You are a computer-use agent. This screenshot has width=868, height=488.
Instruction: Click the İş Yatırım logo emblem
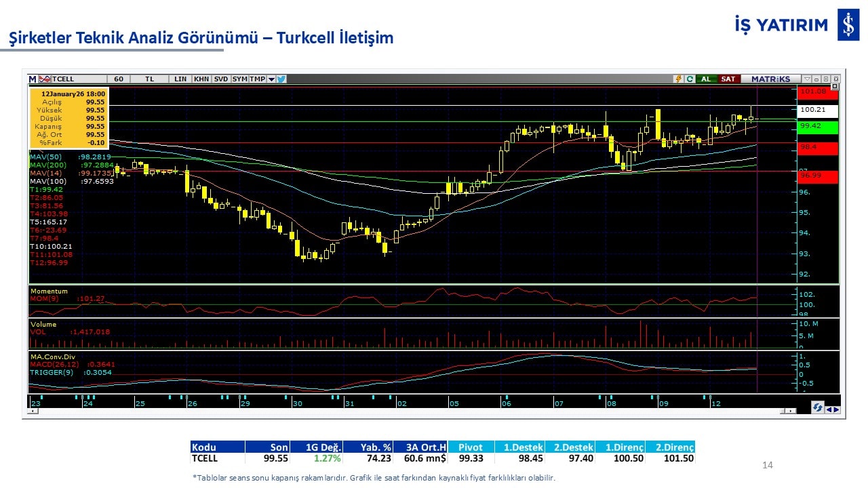[848, 26]
